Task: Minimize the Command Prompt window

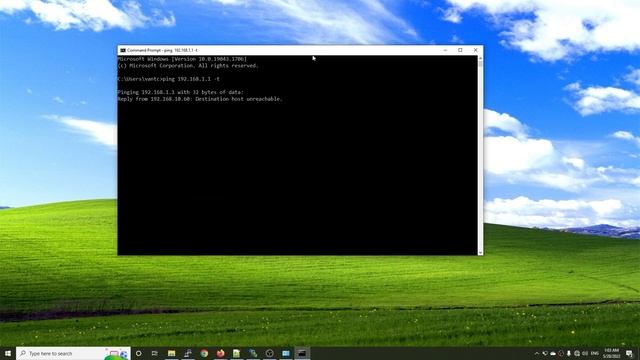Action: pyautogui.click(x=445, y=50)
